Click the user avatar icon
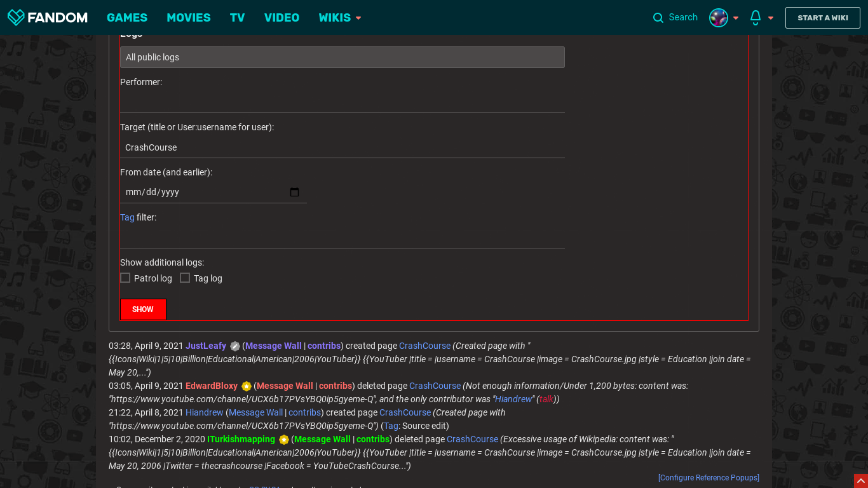Screen dimensions: 868x488 719,18
